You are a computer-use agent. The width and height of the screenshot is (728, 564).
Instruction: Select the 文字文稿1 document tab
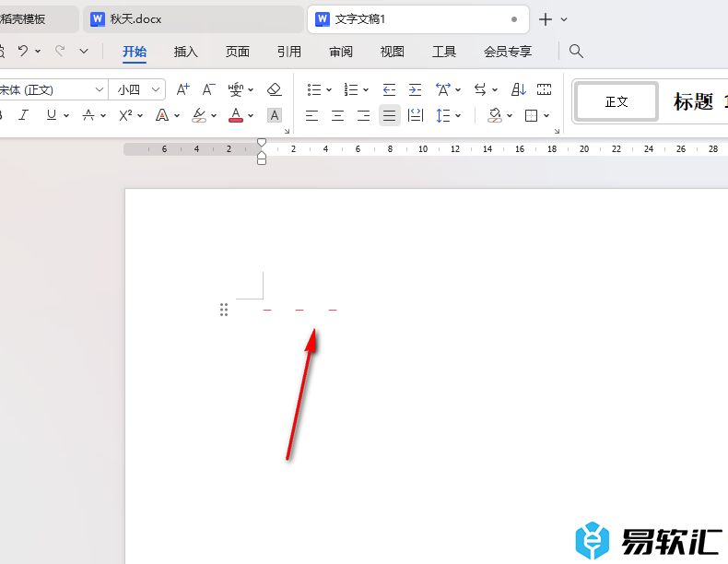(x=417, y=19)
